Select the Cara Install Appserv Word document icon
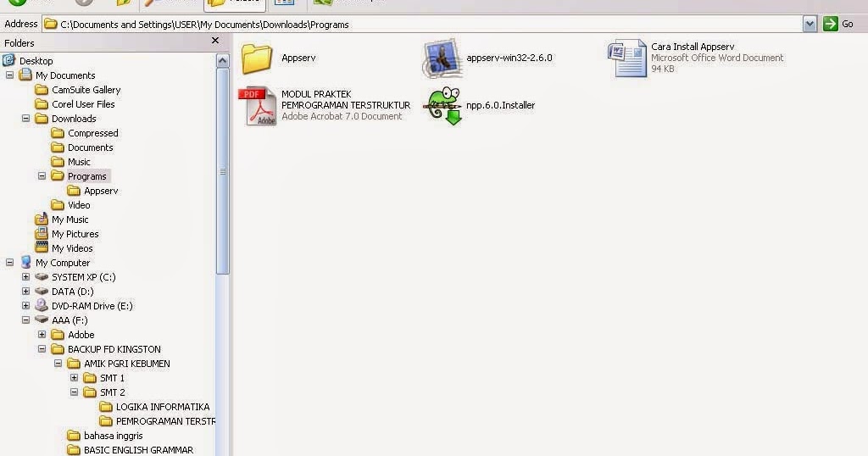This screenshot has height=456, width=868. coord(627,58)
